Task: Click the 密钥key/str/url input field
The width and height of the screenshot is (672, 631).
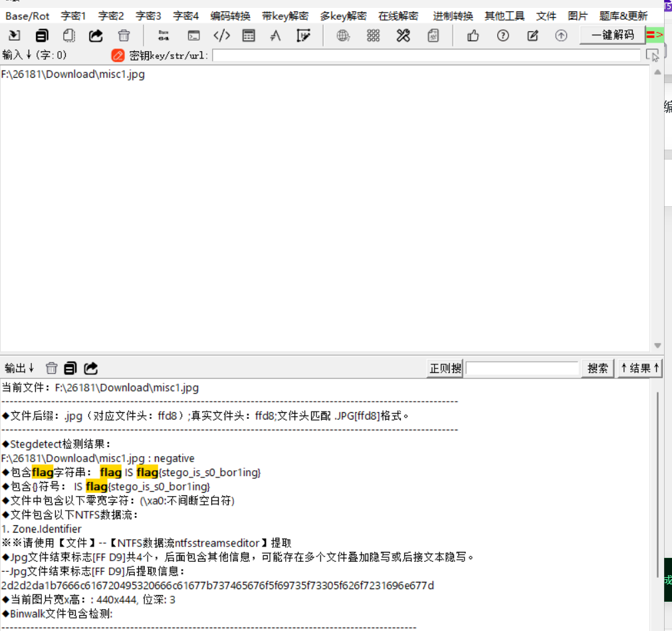Action: 425,56
